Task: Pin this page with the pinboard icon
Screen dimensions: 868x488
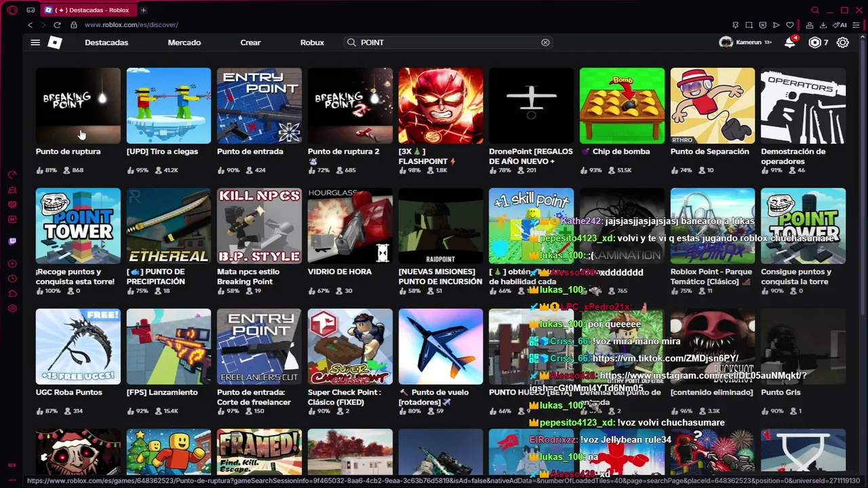Action: pyautogui.click(x=735, y=25)
